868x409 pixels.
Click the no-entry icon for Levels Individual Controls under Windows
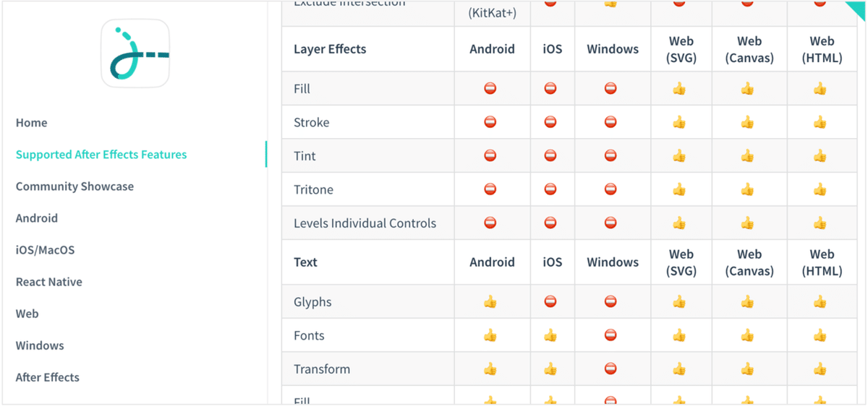[610, 223]
